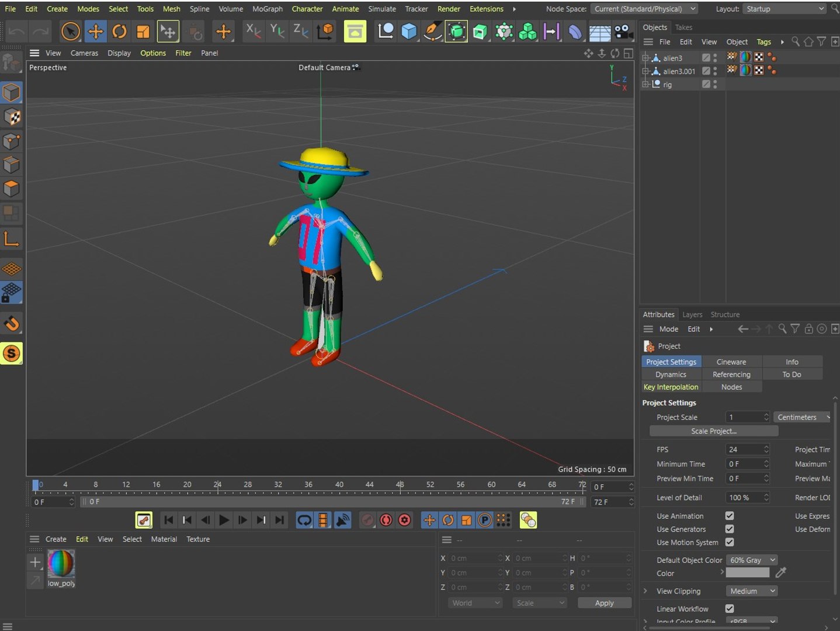Toggle Autokeying button
The image size is (840, 631).
pyautogui.click(x=386, y=520)
